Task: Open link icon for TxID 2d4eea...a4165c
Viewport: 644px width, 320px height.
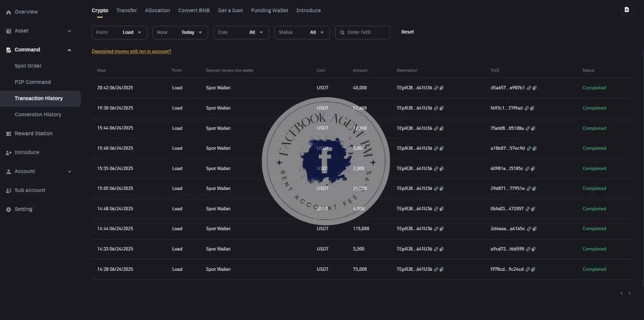Action: click(x=530, y=229)
